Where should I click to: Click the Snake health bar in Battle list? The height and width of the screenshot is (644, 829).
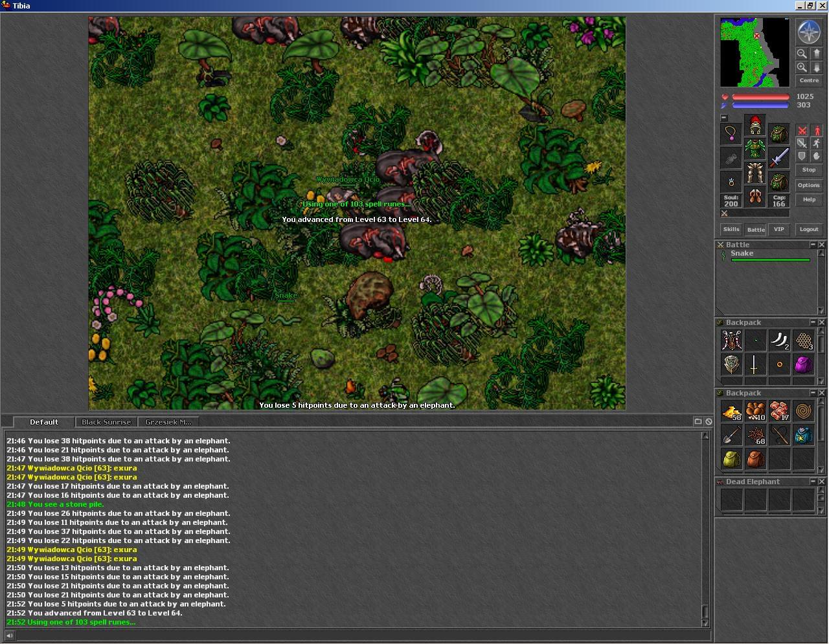770,260
